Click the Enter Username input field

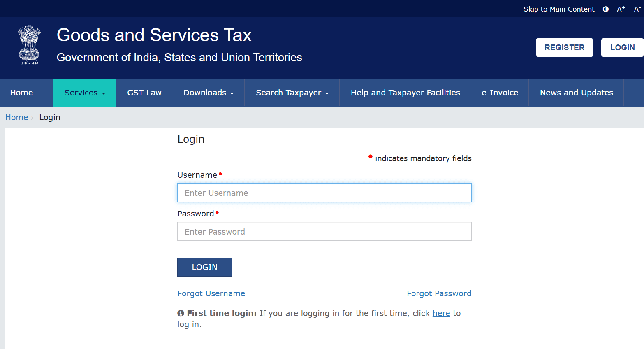324,193
